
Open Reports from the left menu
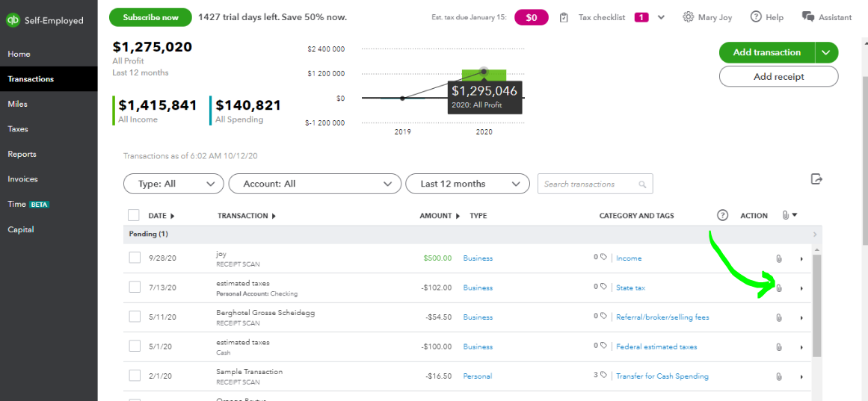pyautogui.click(x=22, y=154)
